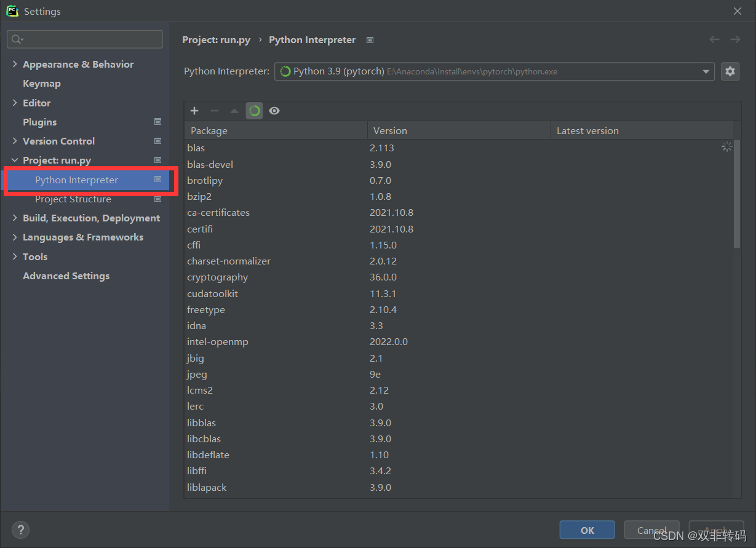Click the Package column header
Screen dimensions: 756x548
click(276, 130)
